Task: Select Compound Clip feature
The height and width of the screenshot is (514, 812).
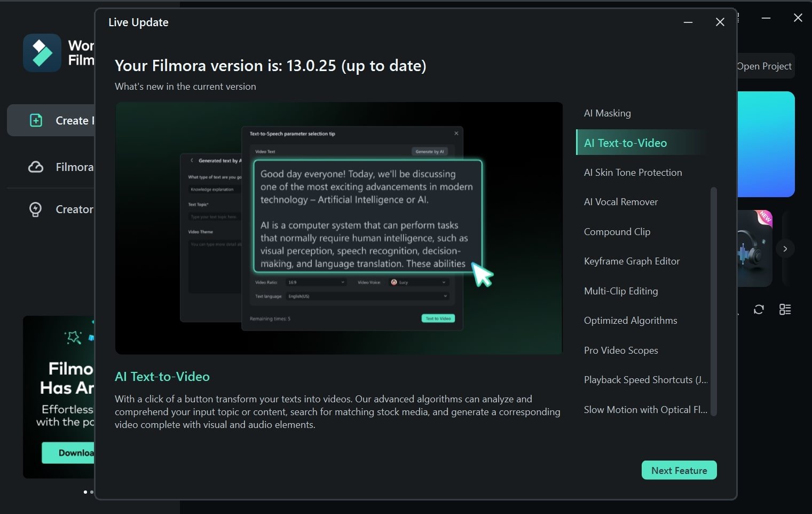Action: pyautogui.click(x=617, y=232)
